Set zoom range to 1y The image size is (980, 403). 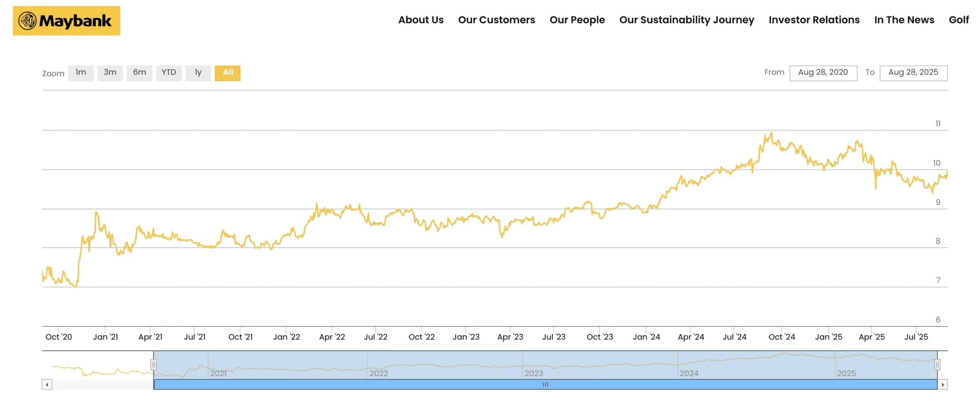(198, 73)
